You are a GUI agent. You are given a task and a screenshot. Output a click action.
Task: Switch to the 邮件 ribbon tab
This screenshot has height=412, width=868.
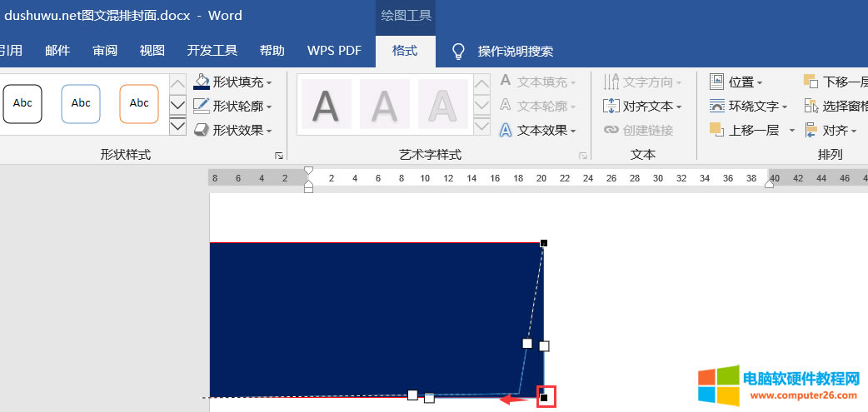57,51
